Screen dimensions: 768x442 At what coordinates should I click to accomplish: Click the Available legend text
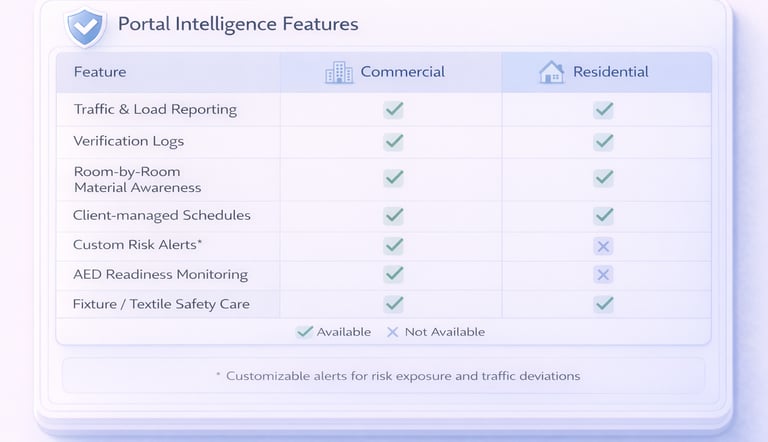[x=343, y=332]
